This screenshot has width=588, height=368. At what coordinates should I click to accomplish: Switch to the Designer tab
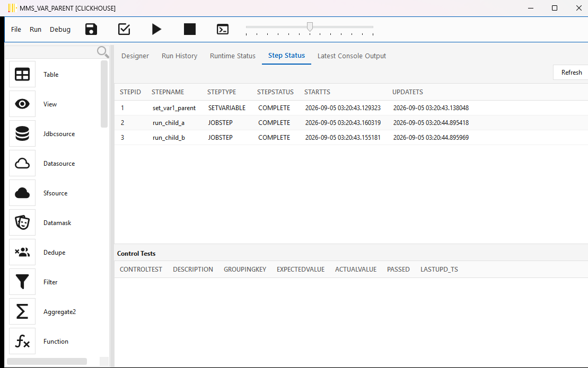135,56
